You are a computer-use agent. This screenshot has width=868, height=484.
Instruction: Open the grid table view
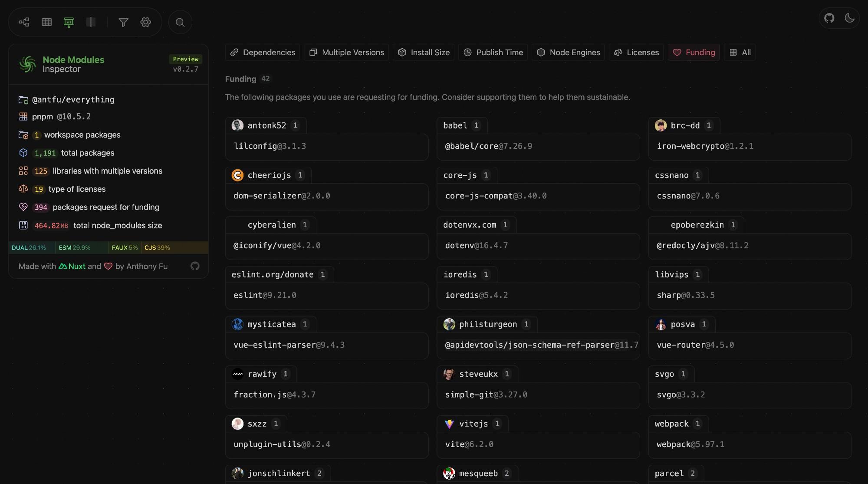pyautogui.click(x=47, y=22)
